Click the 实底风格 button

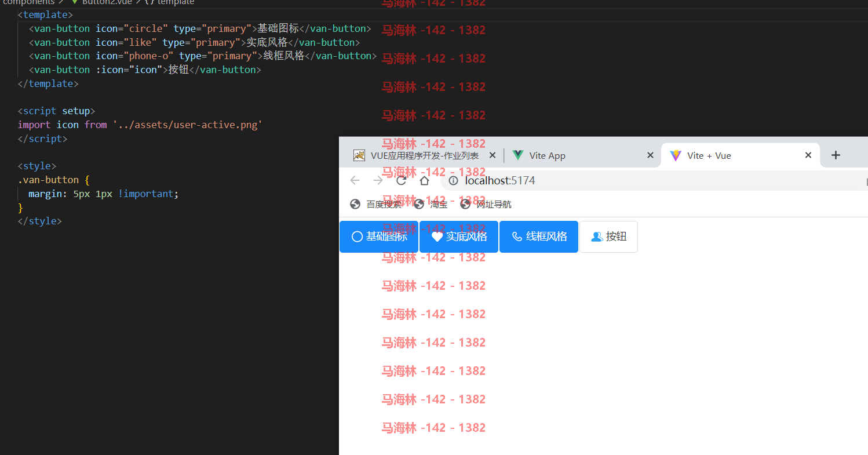click(459, 236)
